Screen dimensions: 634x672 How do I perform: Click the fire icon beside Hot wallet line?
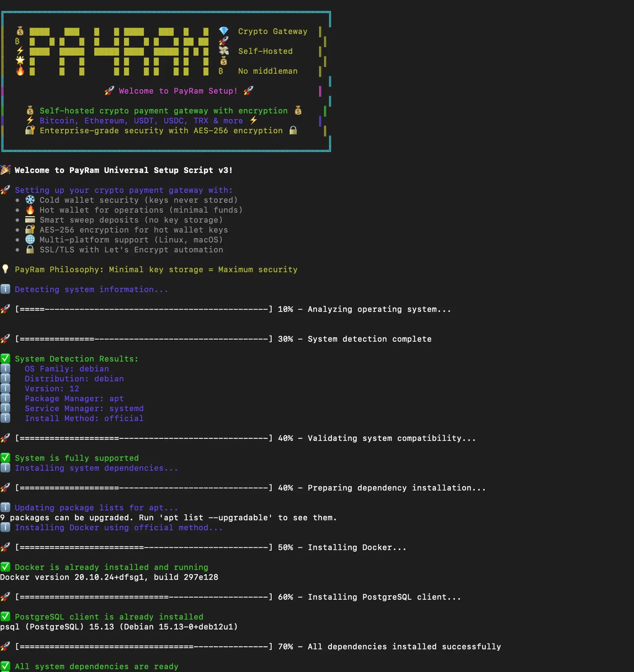click(x=30, y=210)
